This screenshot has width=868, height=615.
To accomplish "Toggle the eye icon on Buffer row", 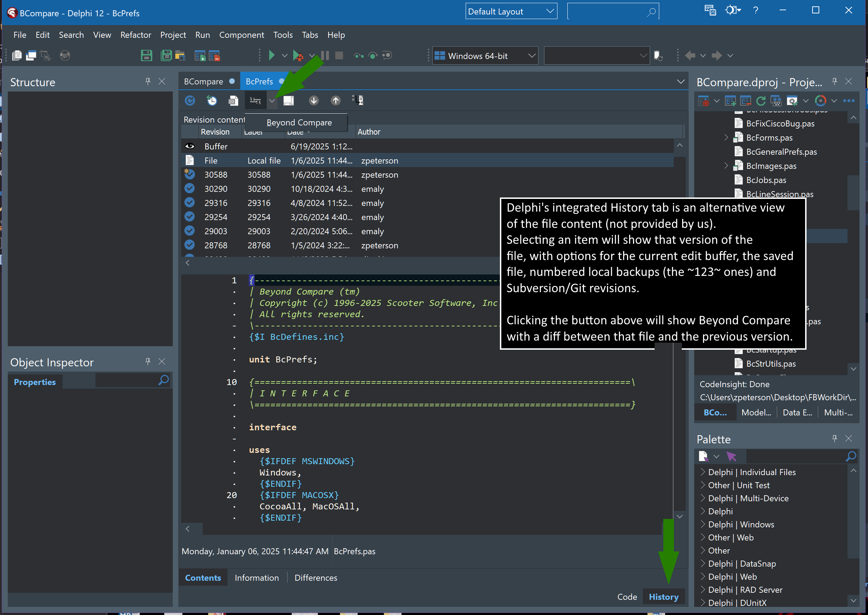I will point(190,146).
